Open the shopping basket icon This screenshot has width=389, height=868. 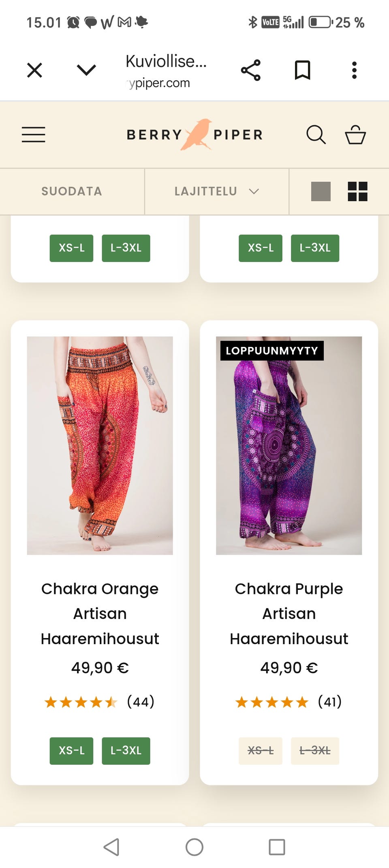(355, 134)
